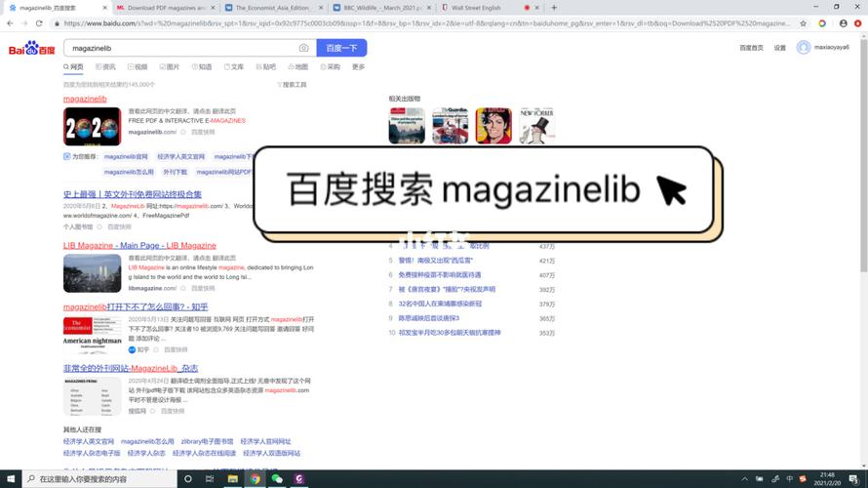Select the 知道 search category

(x=202, y=67)
